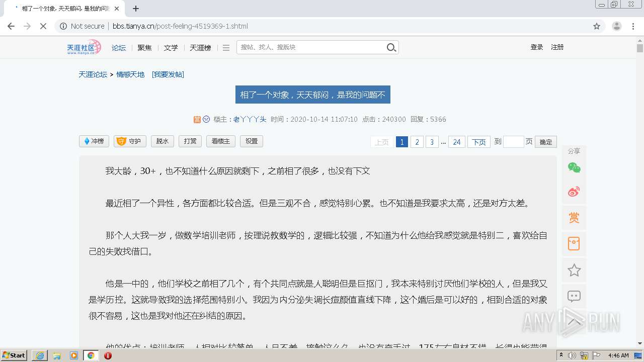Go back to the previous page

point(11,26)
